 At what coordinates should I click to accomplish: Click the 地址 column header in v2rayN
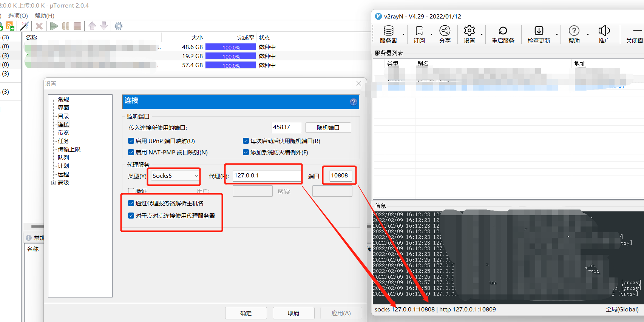[580, 63]
